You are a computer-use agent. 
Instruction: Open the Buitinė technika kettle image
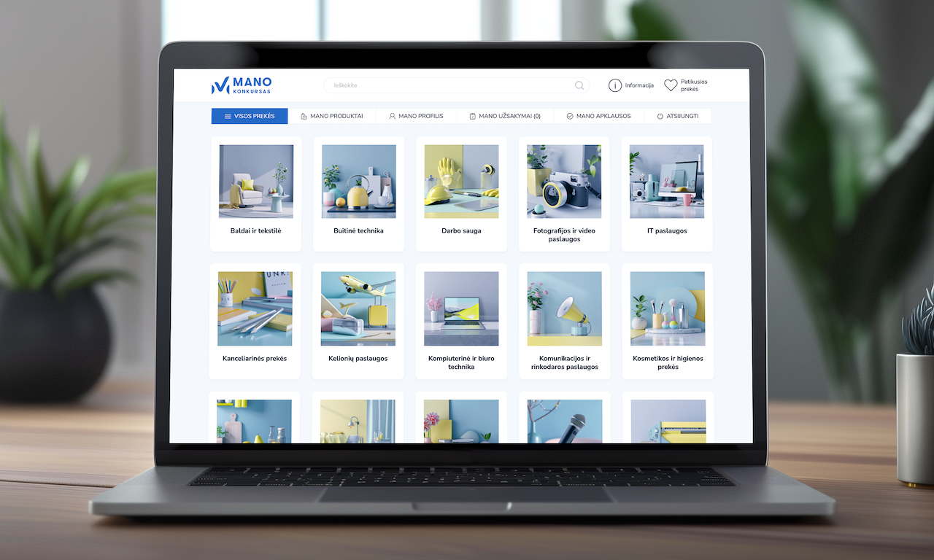point(359,182)
